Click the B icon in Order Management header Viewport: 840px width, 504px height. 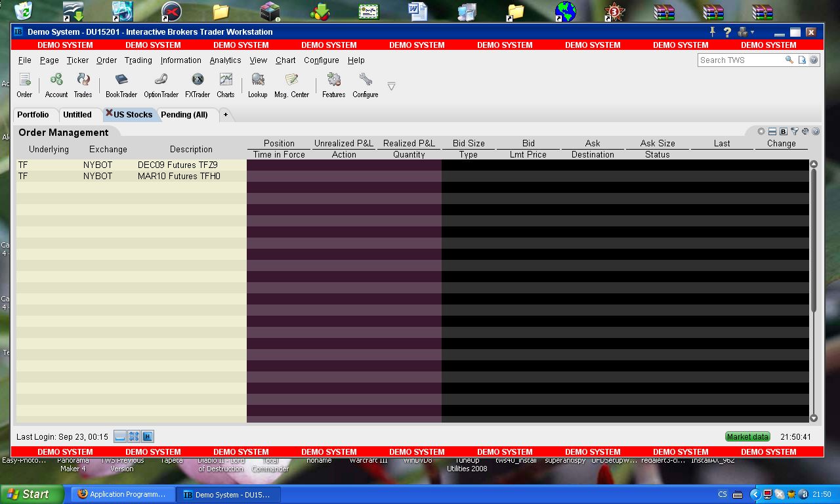pos(784,131)
